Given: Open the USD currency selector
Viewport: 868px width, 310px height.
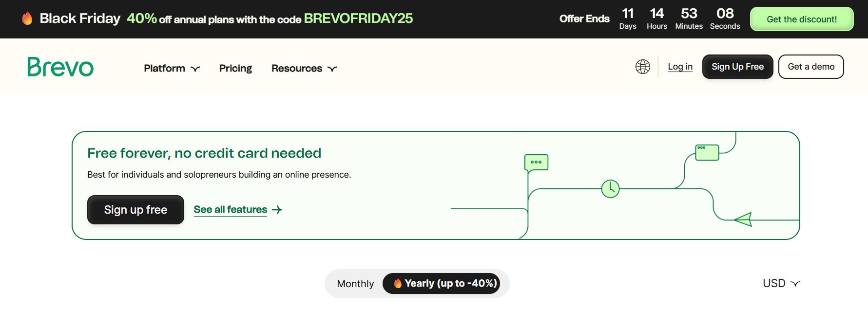Looking at the screenshot, I should point(781,283).
